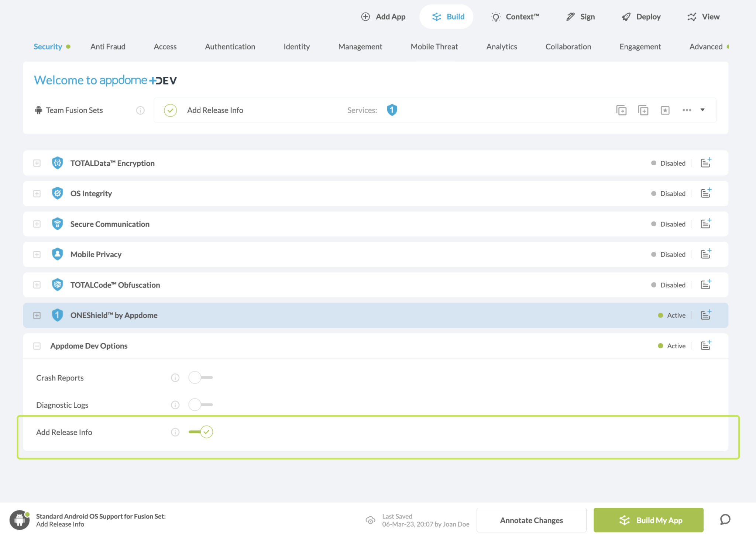756x534 pixels.
Task: Click the Add Release Info fusion set name field
Action: pos(215,110)
